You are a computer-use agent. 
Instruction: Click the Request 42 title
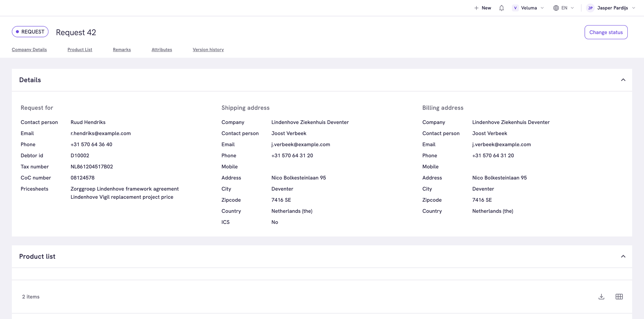(x=76, y=32)
